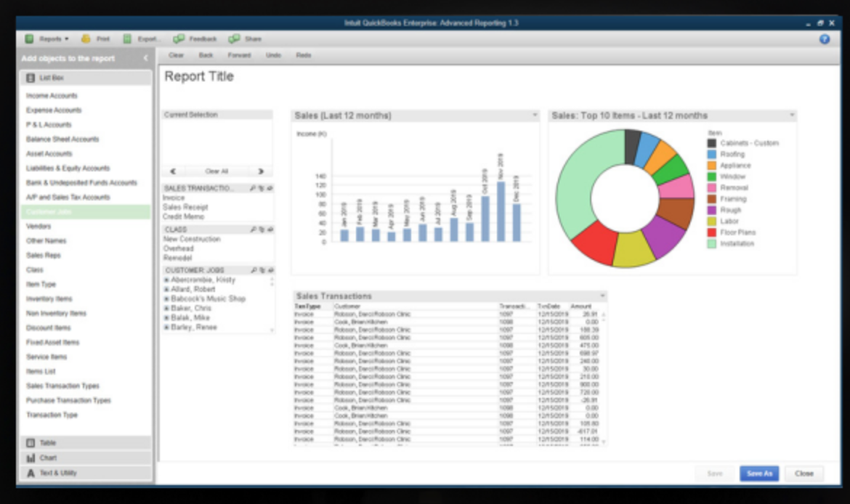Select Income Accounts list item
This screenshot has height=504, width=850.
pos(52,96)
